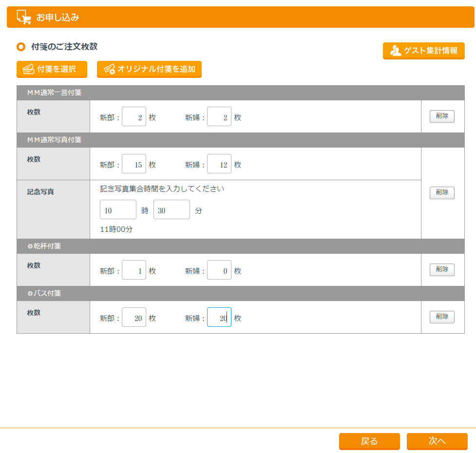
Task: Go back with the 戻る button
Action: pyautogui.click(x=369, y=441)
